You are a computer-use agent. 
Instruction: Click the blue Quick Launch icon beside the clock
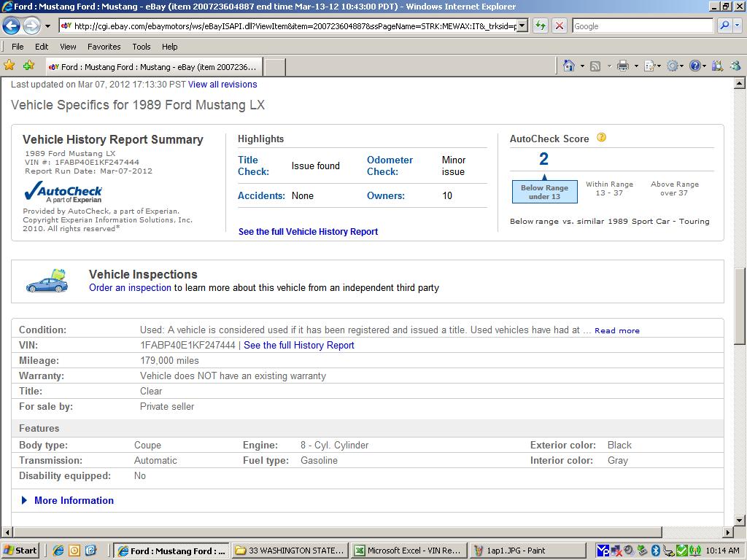[x=90, y=551]
